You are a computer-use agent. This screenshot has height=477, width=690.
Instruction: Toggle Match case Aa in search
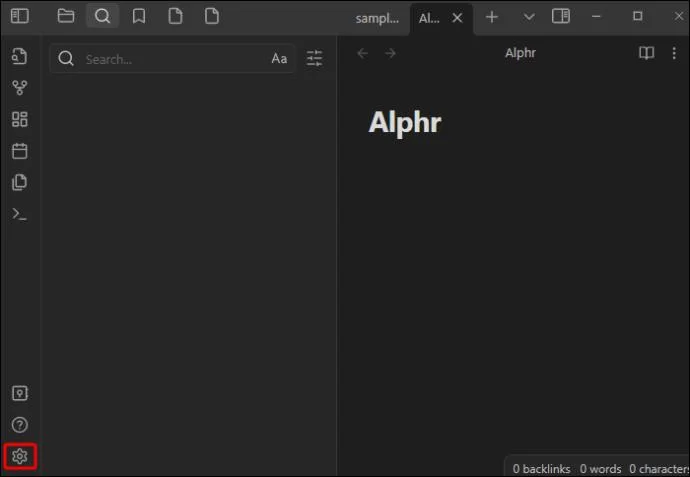point(279,59)
